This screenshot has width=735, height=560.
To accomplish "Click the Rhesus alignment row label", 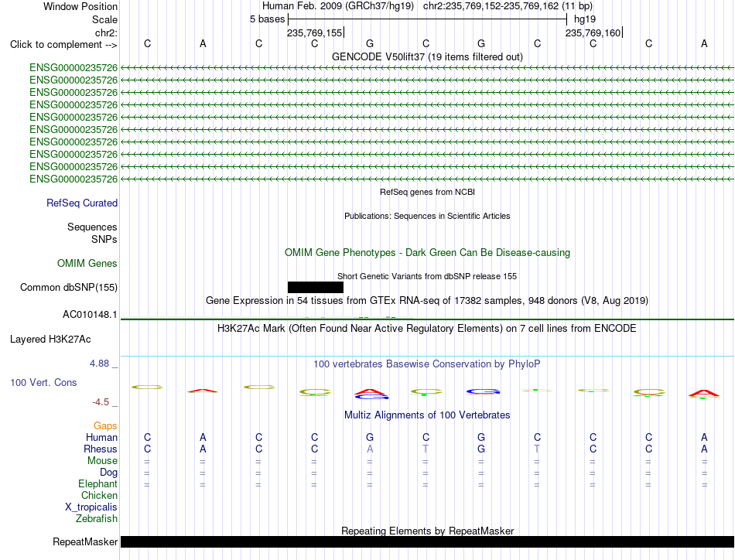I will 101,449.
